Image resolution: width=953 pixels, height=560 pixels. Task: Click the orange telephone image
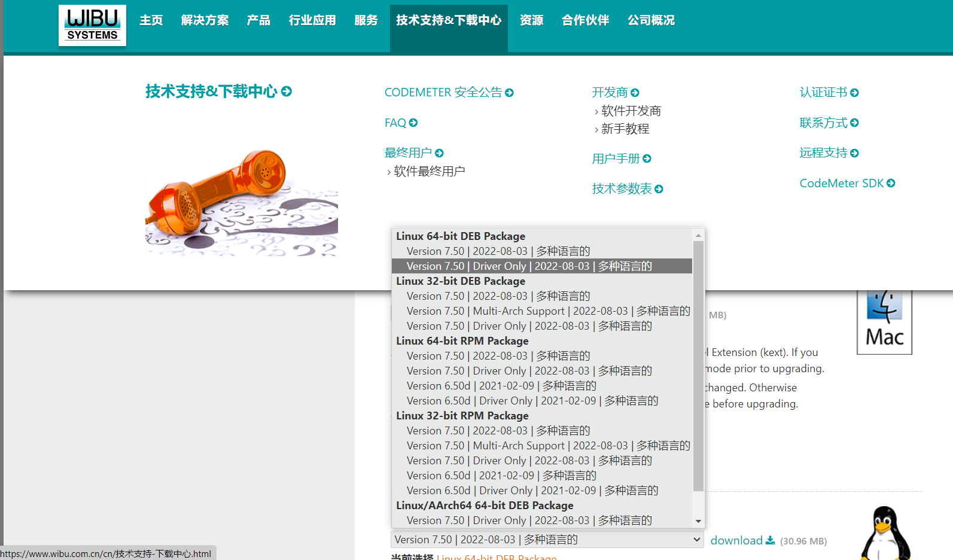pyautogui.click(x=242, y=202)
